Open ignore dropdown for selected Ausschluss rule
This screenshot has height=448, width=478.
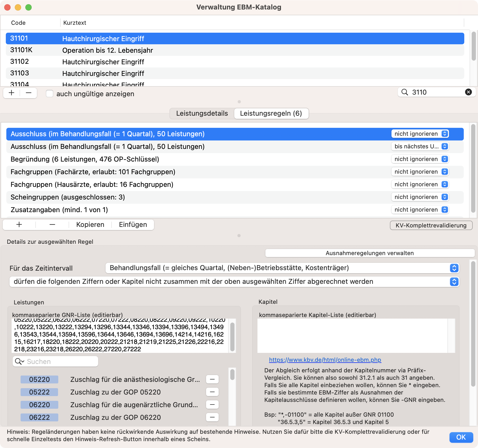click(x=420, y=134)
